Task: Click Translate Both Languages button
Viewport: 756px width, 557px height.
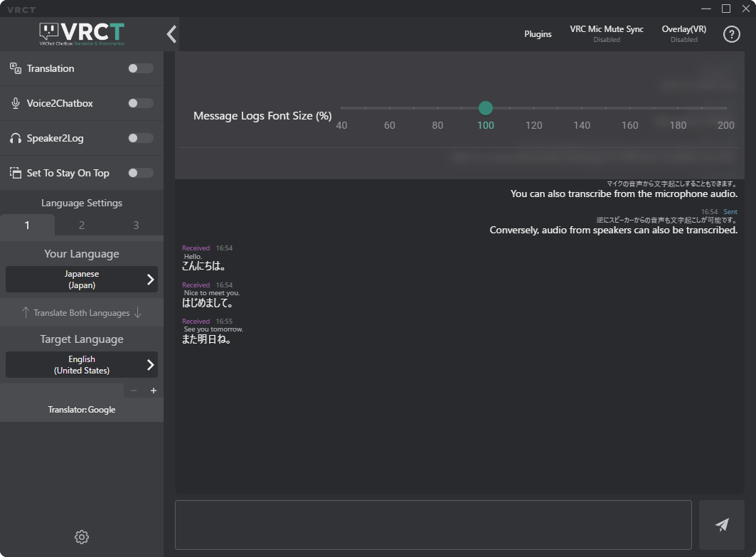Action: pos(82,313)
